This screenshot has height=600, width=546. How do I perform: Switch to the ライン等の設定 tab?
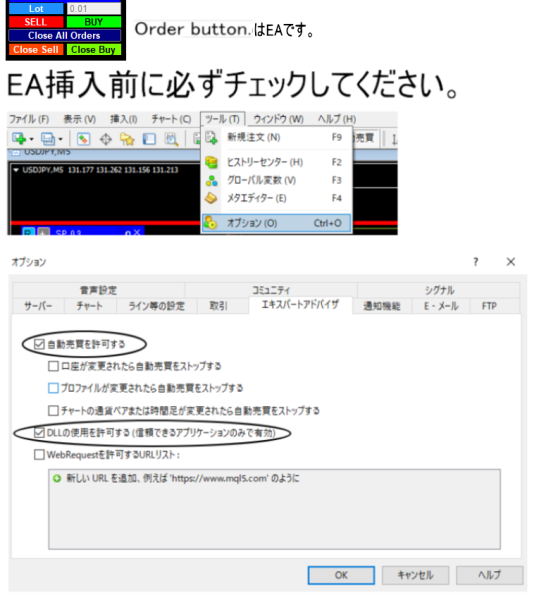click(x=156, y=306)
